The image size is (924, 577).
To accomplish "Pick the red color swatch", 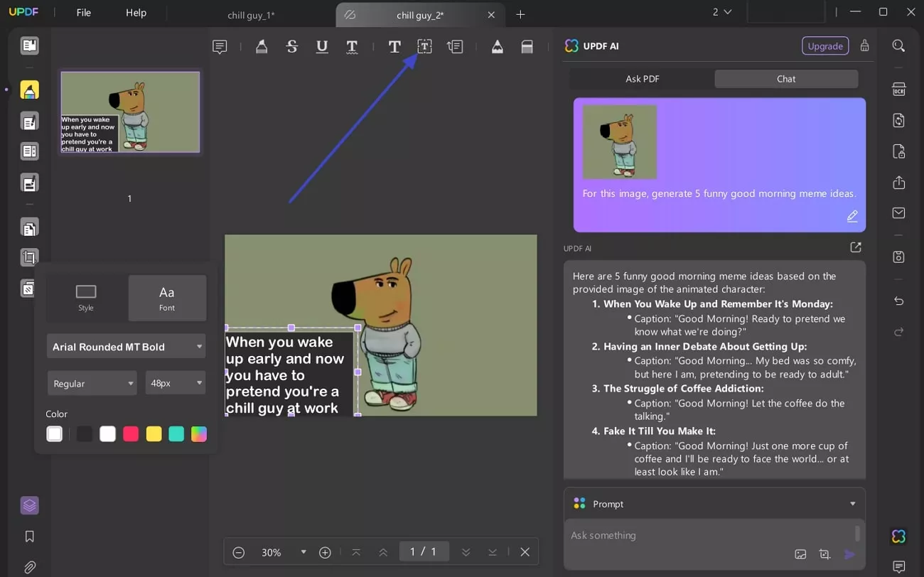I will tap(131, 434).
